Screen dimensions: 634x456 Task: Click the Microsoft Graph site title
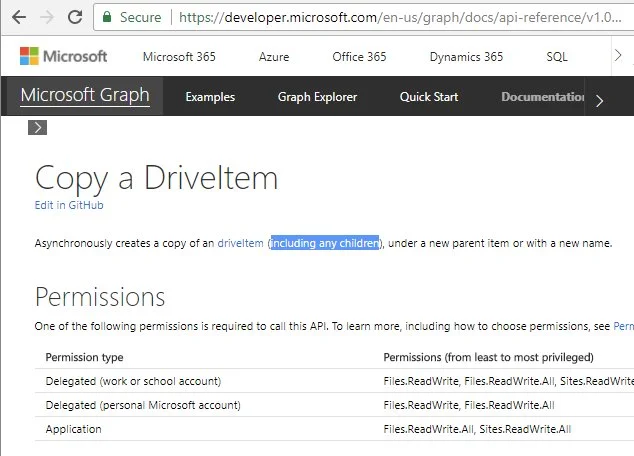[85, 96]
